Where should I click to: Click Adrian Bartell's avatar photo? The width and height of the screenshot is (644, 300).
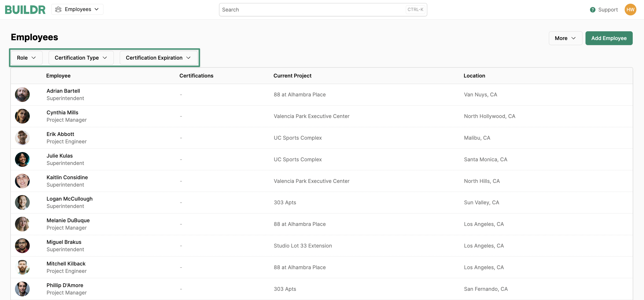22,95
